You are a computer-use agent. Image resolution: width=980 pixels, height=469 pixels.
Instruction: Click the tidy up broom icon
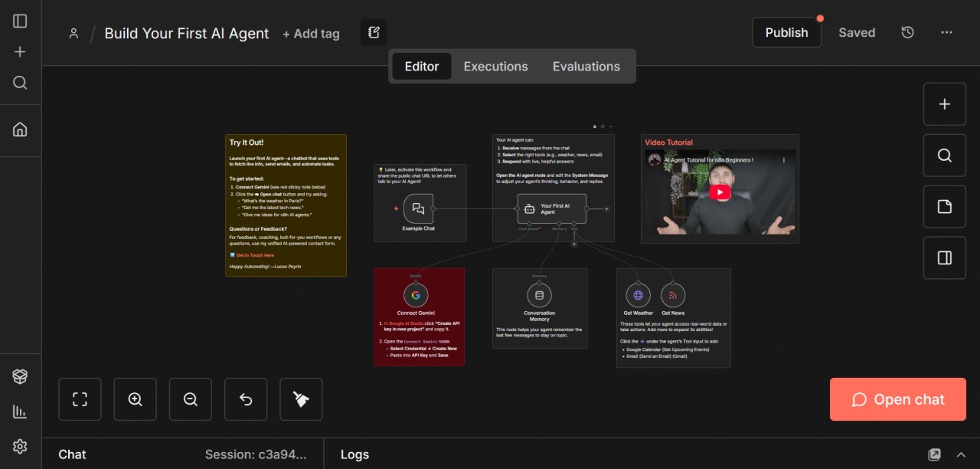(301, 399)
